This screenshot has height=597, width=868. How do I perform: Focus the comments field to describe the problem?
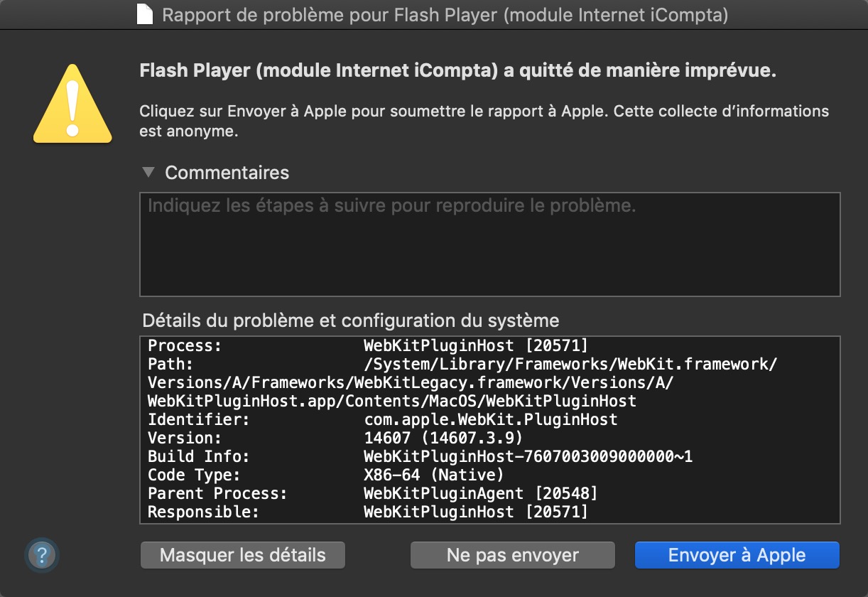[490, 244]
